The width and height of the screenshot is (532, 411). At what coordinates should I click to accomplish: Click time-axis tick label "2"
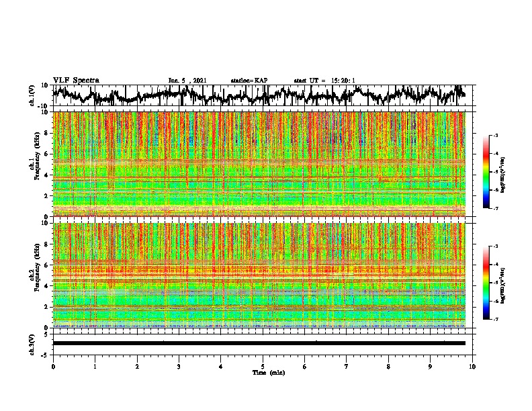(137, 367)
